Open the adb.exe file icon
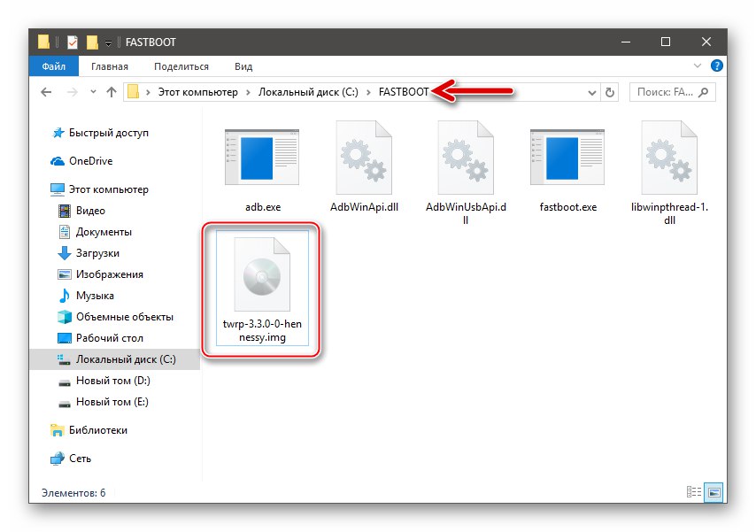This screenshot has width=756, height=532. [x=262, y=158]
